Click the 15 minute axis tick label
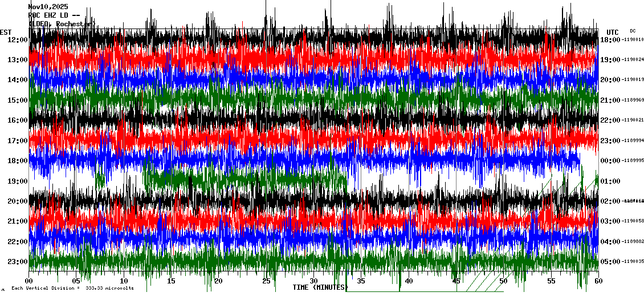 pos(172,281)
